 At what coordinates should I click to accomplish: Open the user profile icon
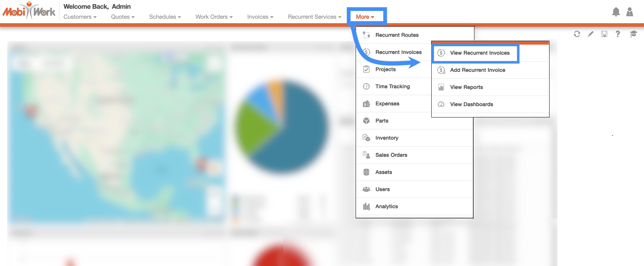pyautogui.click(x=629, y=12)
